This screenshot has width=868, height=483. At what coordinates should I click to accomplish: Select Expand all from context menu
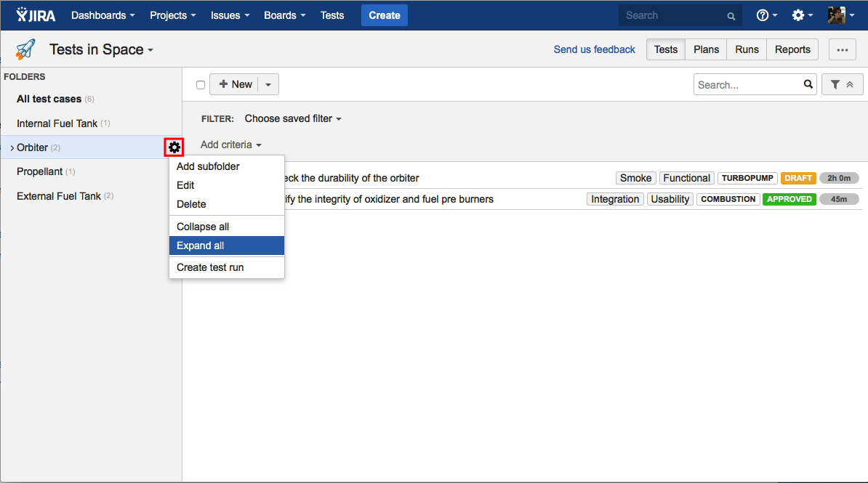point(226,245)
